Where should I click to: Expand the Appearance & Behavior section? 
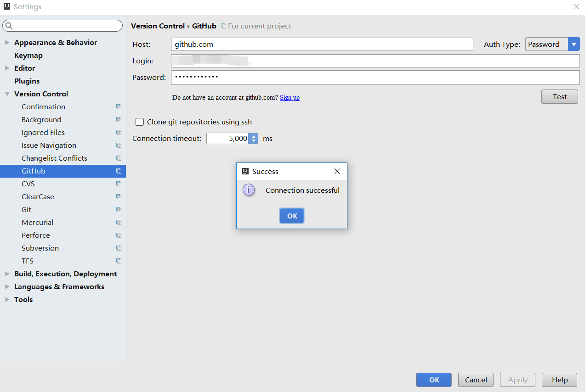[7, 43]
